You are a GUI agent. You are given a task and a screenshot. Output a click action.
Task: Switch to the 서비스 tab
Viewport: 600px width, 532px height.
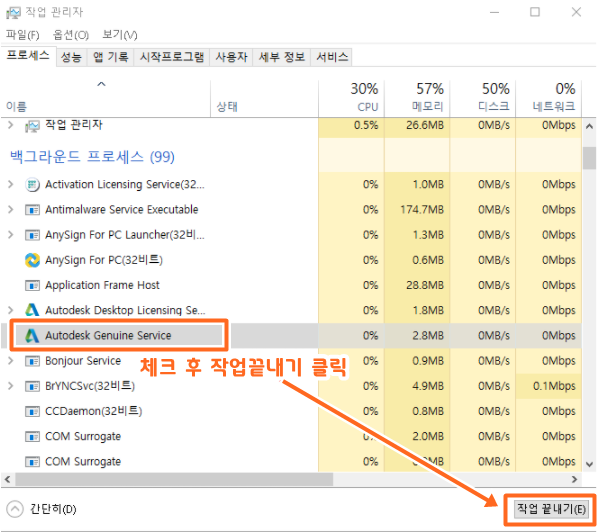point(332,57)
